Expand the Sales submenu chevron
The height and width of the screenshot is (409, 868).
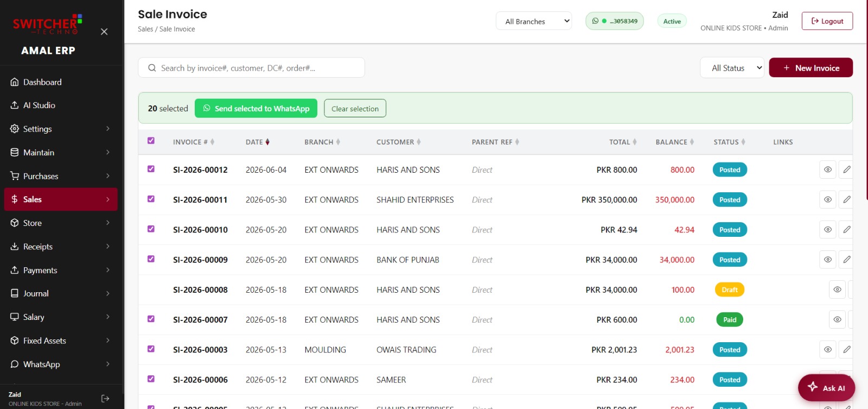108,199
